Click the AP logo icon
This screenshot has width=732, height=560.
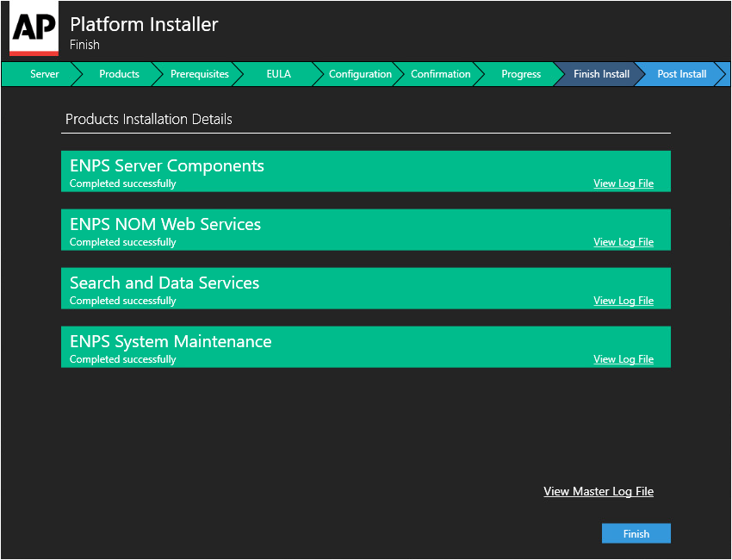[x=34, y=29]
